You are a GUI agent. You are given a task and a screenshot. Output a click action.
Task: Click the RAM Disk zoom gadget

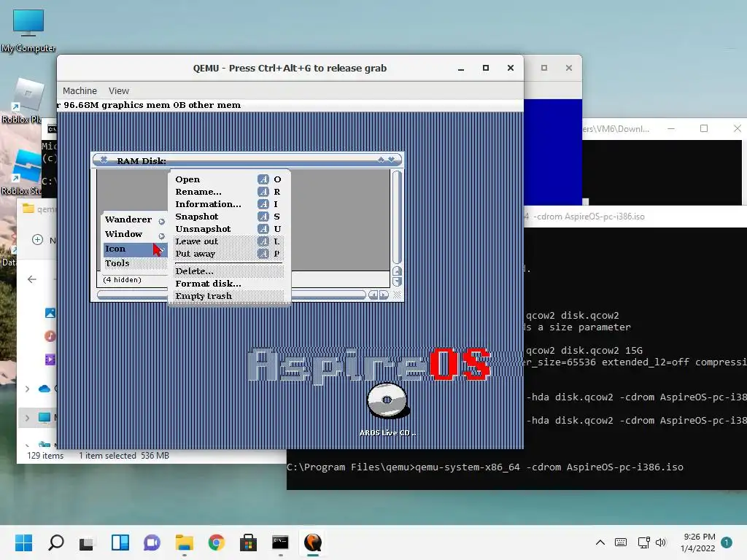pos(381,160)
